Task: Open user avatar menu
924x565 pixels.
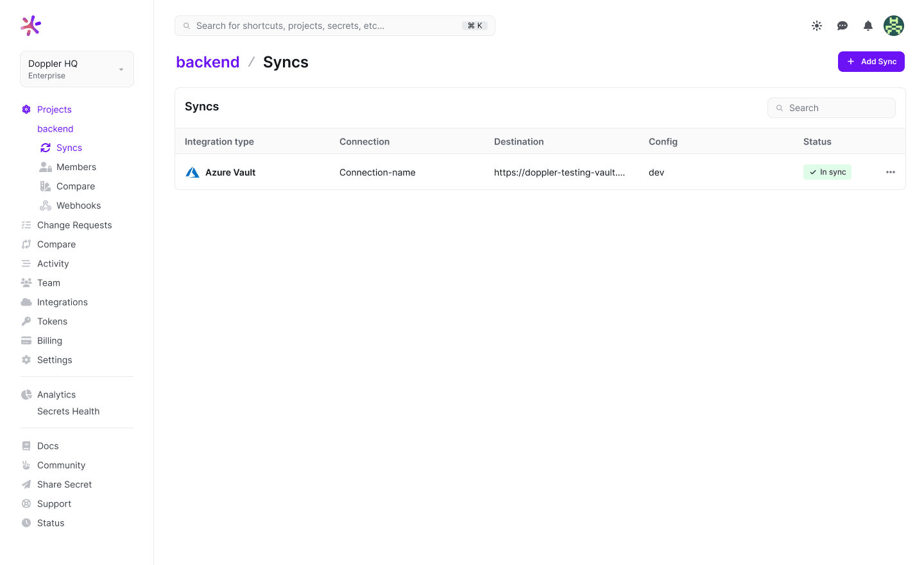Action: pyautogui.click(x=894, y=26)
